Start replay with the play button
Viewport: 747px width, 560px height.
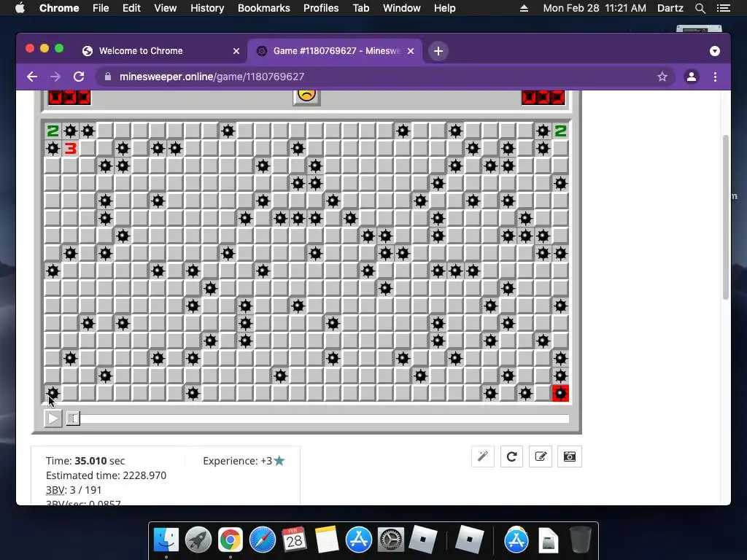coord(53,418)
